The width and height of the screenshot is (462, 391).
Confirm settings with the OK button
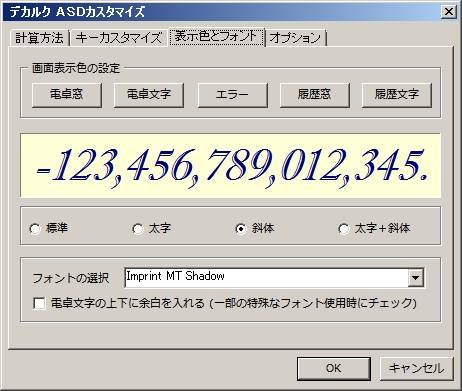(334, 369)
